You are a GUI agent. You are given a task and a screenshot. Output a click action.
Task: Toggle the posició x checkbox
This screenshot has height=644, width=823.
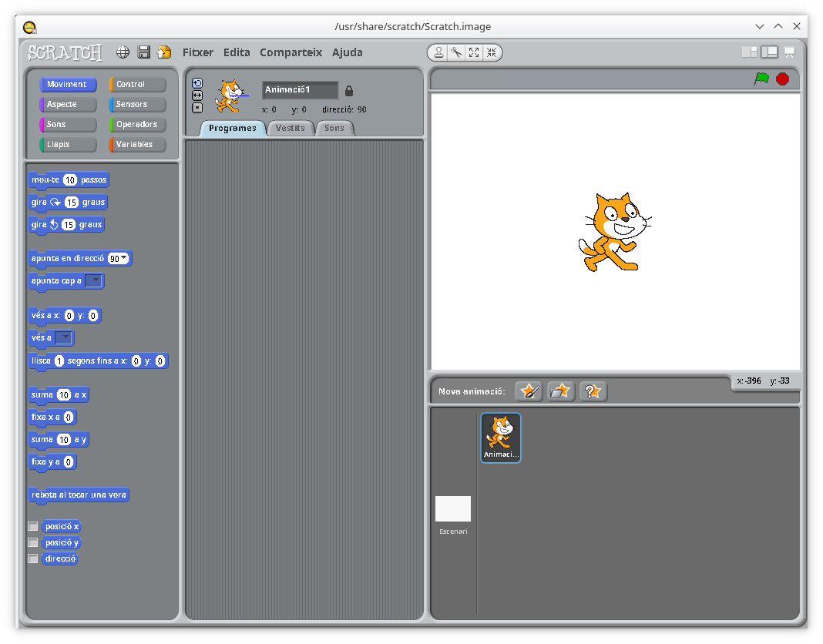[33, 526]
